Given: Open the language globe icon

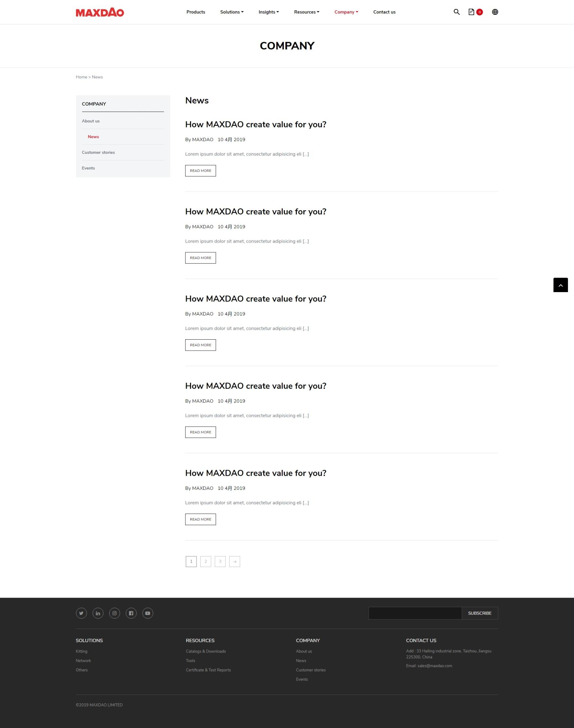Looking at the screenshot, I should point(495,12).
